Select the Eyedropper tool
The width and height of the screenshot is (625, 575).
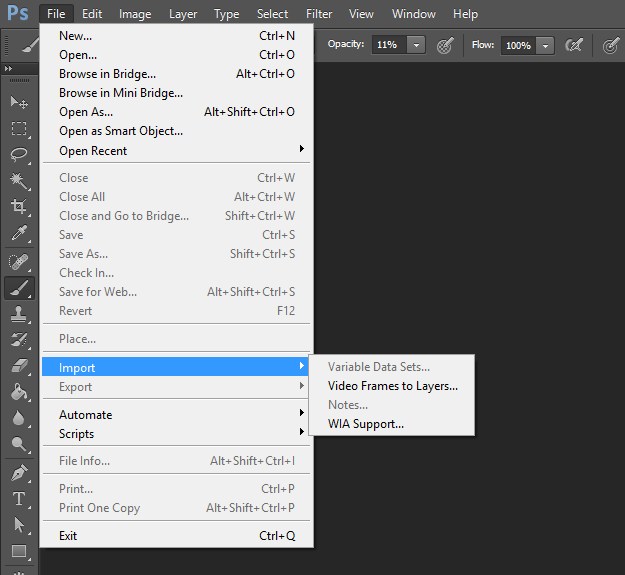[x=19, y=233]
